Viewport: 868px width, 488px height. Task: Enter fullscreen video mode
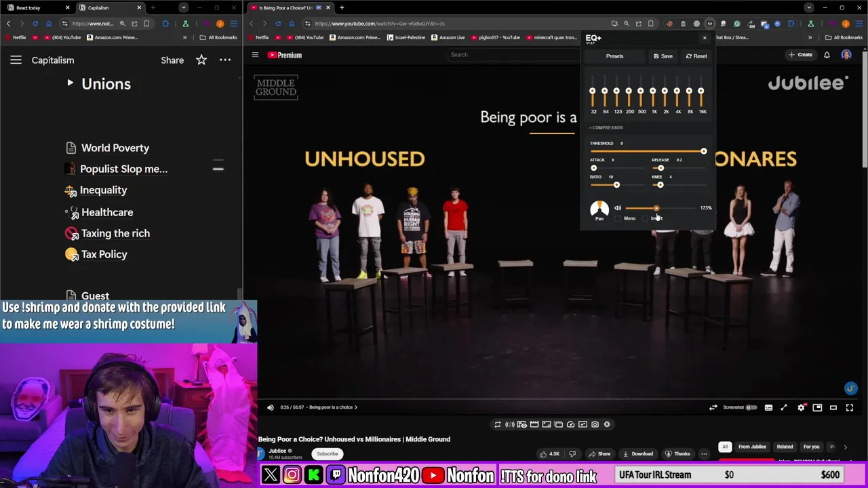pos(850,407)
